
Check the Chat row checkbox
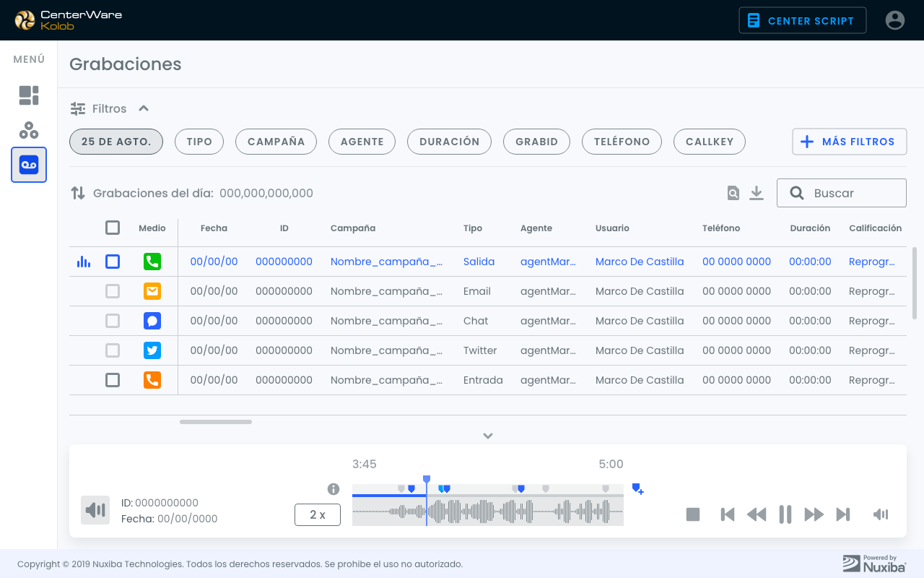(113, 321)
